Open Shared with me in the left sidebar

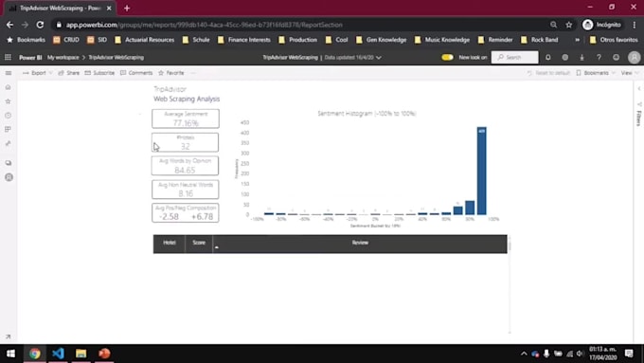[8, 143]
